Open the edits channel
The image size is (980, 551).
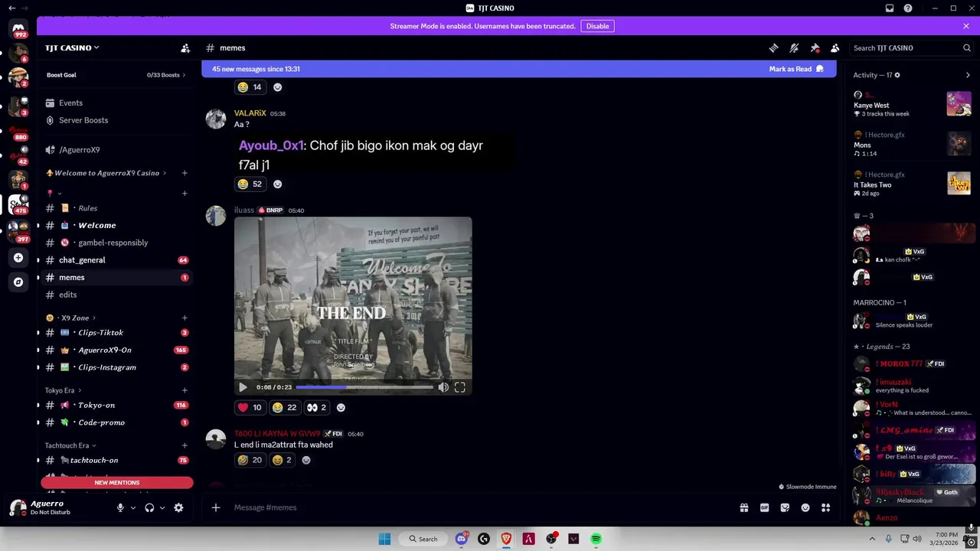(x=116, y=295)
